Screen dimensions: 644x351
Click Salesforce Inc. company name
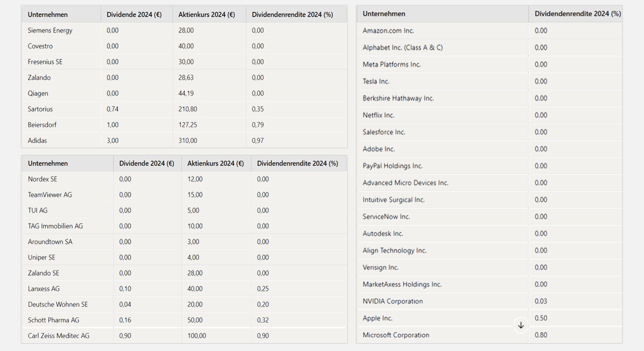point(384,132)
